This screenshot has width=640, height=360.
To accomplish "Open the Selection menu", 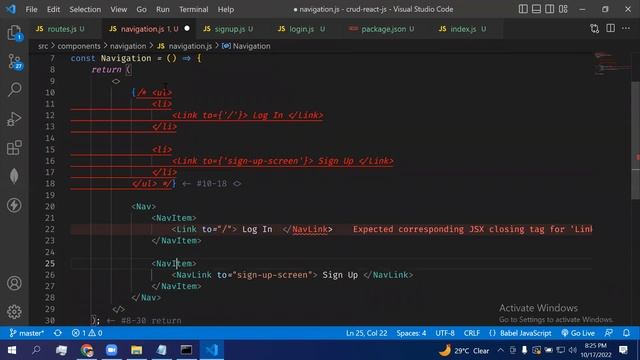I will click(85, 9).
